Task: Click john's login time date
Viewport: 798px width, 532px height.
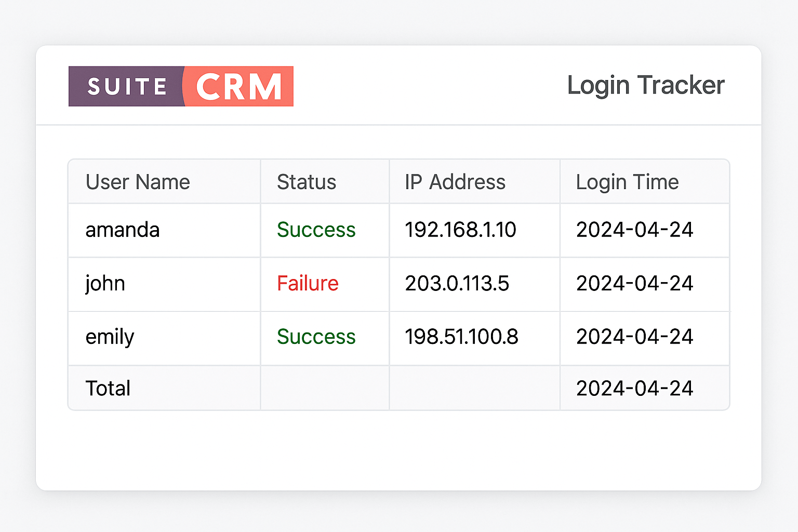Action: pyautogui.click(x=634, y=284)
